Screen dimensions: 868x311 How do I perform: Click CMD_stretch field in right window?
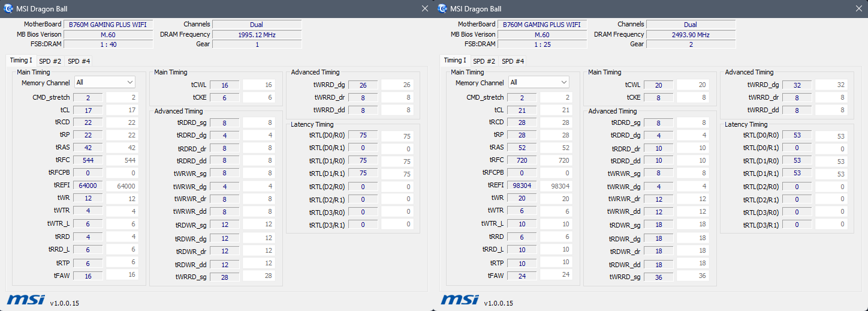point(522,98)
